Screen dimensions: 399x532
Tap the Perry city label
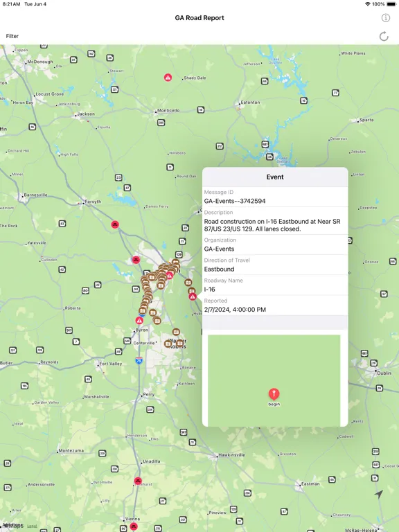click(x=149, y=394)
